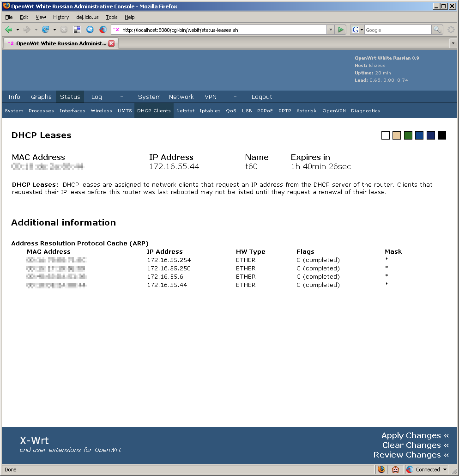Open the Netstat status subpage

tap(185, 111)
